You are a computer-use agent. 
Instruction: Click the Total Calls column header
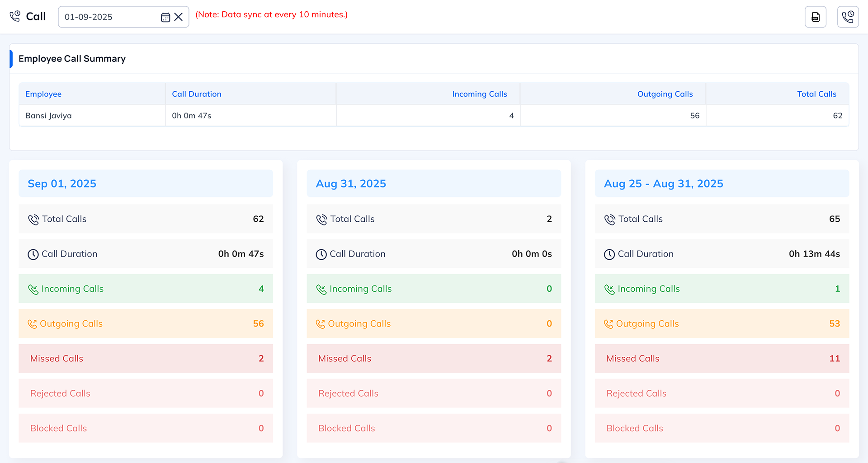(x=816, y=94)
